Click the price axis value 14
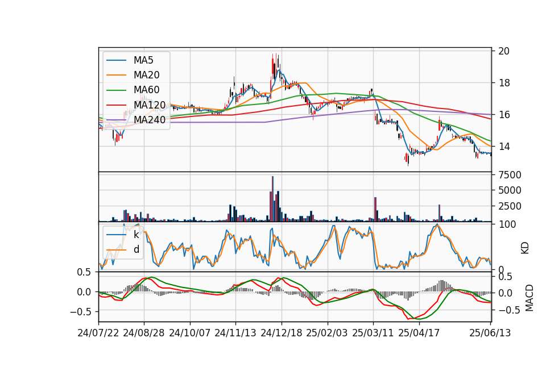 (504, 147)
